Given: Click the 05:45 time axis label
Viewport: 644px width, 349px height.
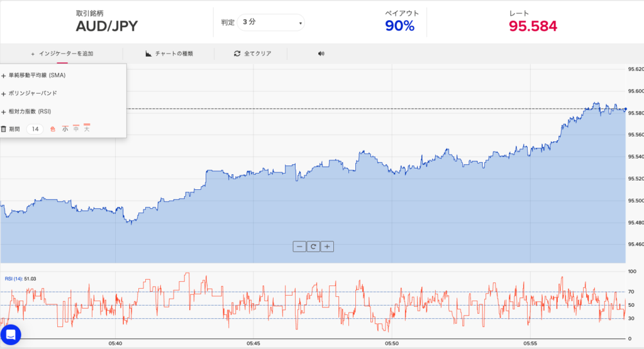Looking at the screenshot, I should 253,343.
